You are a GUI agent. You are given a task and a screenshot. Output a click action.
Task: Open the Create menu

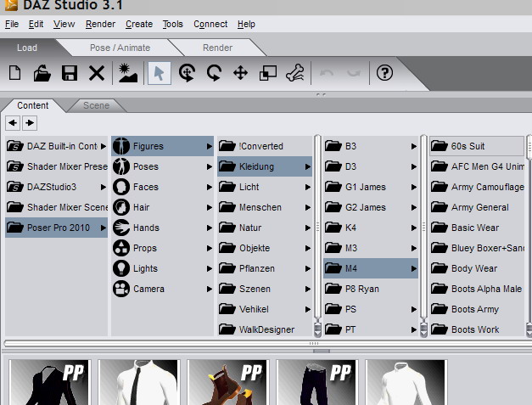coord(139,24)
